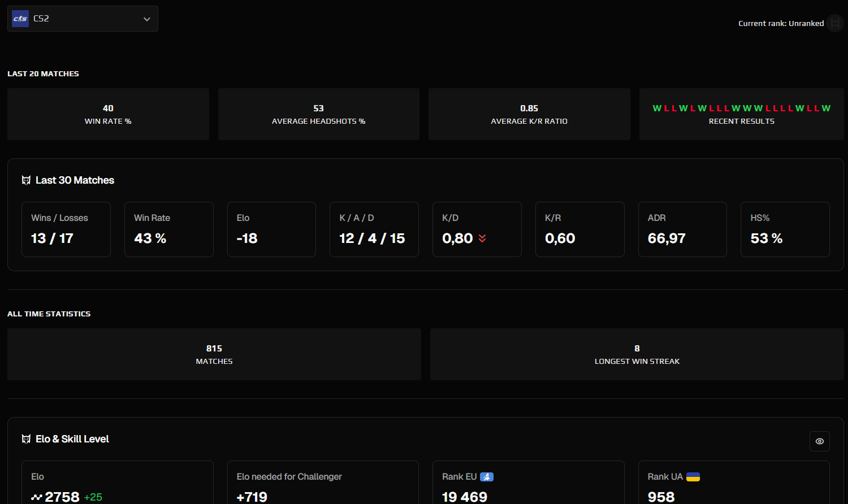Click the wolf icon next to Last 30 Matches
Screen dimensions: 848x504
point(26,180)
